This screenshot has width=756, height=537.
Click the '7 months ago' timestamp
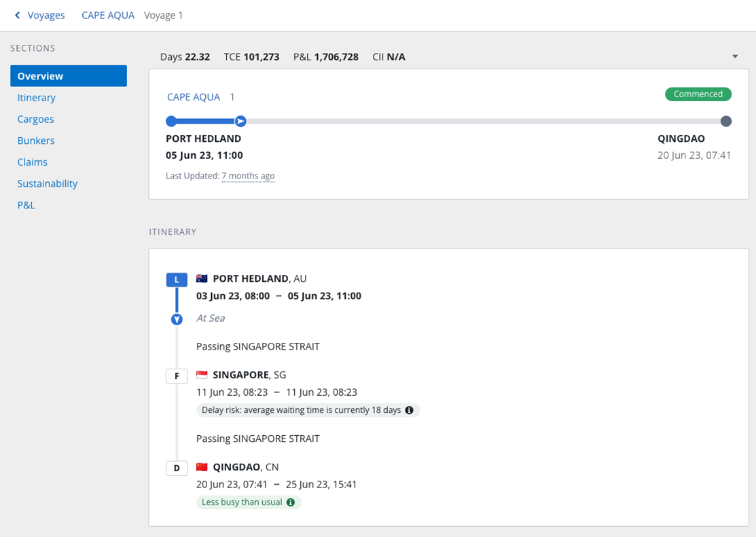(x=248, y=176)
